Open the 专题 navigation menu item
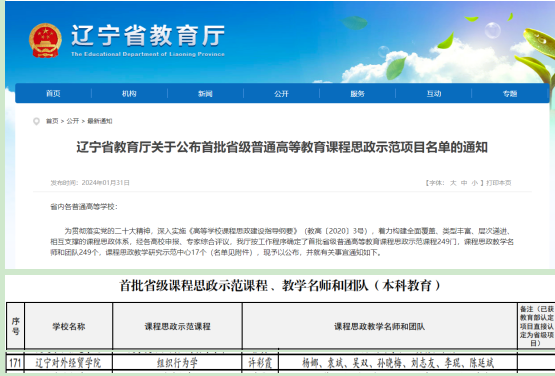Image resolution: width=555 pixels, height=376 pixels. [510, 93]
